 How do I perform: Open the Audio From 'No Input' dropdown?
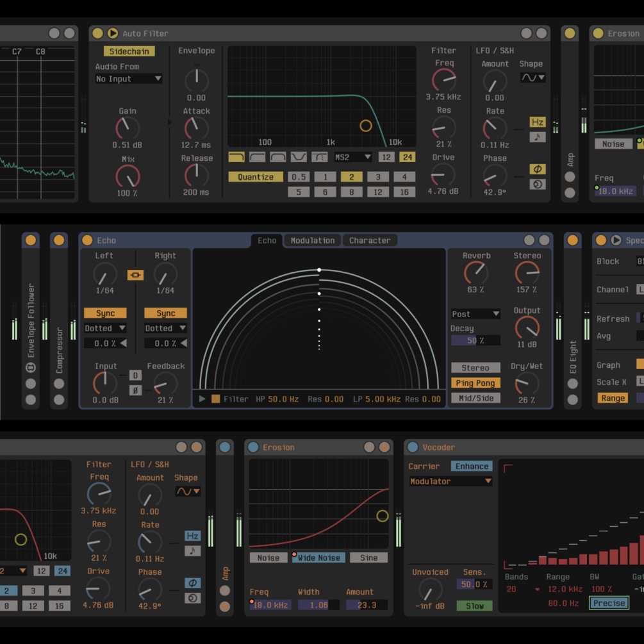tap(128, 79)
